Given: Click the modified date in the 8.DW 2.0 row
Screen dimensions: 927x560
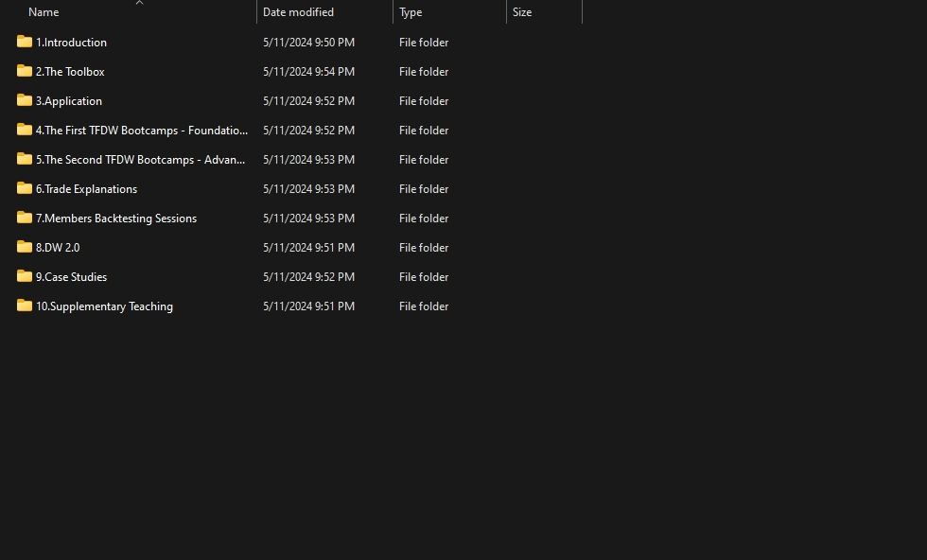Looking at the screenshot, I should pos(308,247).
